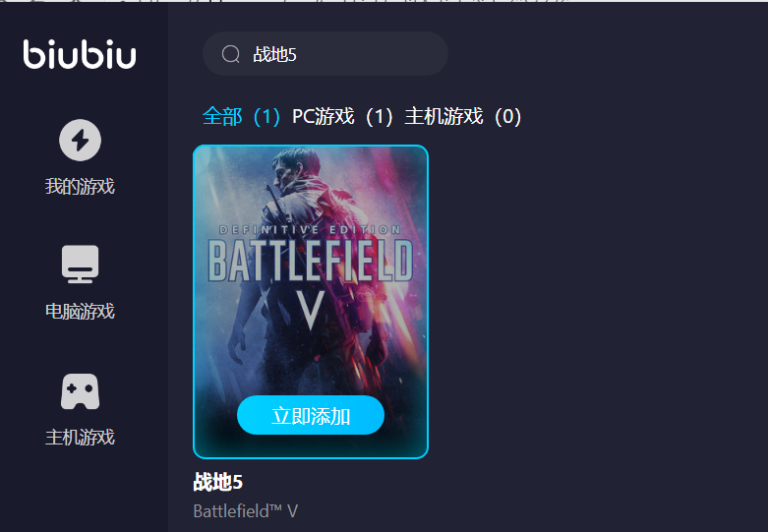Click the biubiu logo
768x532 pixels.
80,54
